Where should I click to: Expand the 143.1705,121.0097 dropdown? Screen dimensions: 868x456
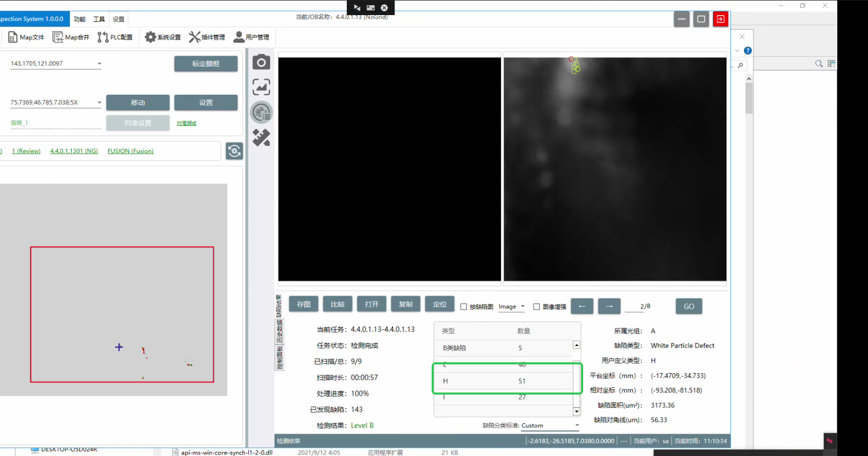point(99,64)
